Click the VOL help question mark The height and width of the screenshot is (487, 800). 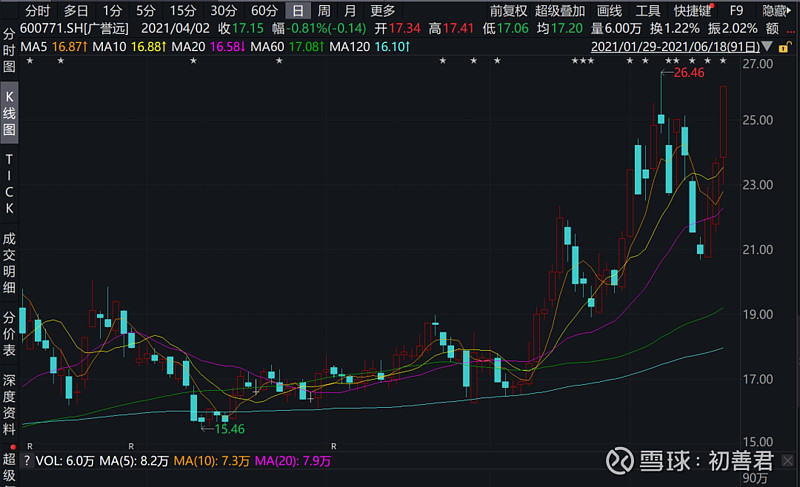27,461
